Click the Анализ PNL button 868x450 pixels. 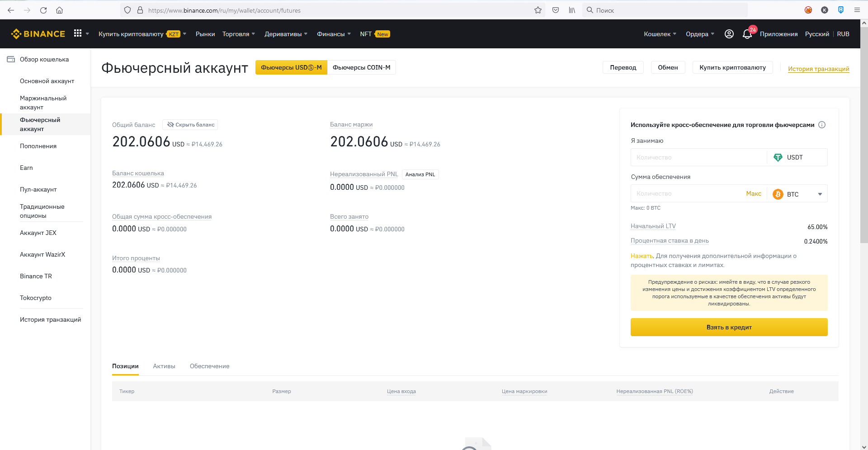click(x=420, y=174)
